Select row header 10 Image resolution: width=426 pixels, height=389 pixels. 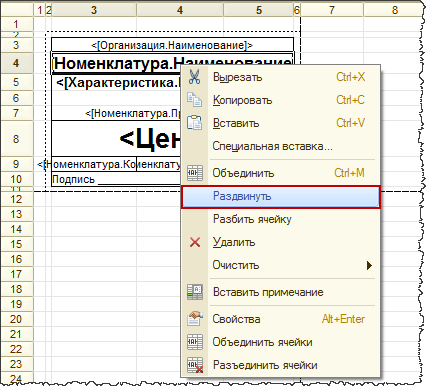pos(17,179)
